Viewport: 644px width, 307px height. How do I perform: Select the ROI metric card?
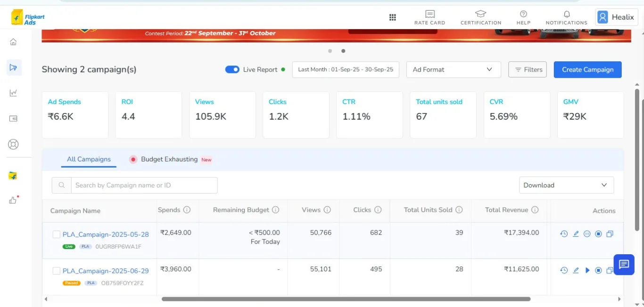(x=149, y=115)
